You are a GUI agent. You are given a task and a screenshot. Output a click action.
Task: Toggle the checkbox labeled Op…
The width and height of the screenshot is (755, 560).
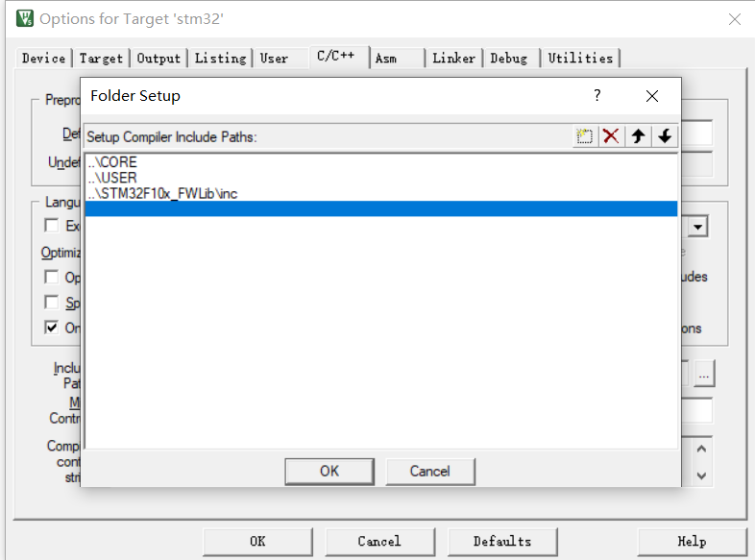coord(52,277)
